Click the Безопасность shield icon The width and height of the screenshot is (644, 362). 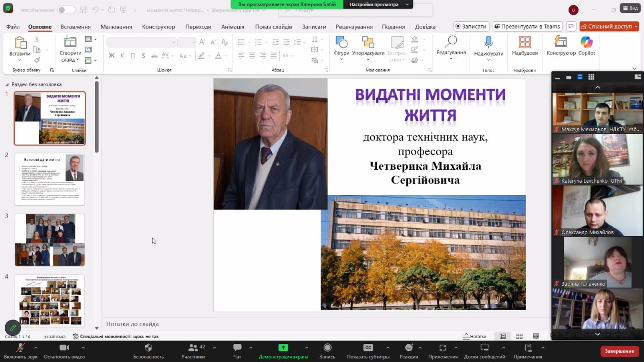(148, 348)
